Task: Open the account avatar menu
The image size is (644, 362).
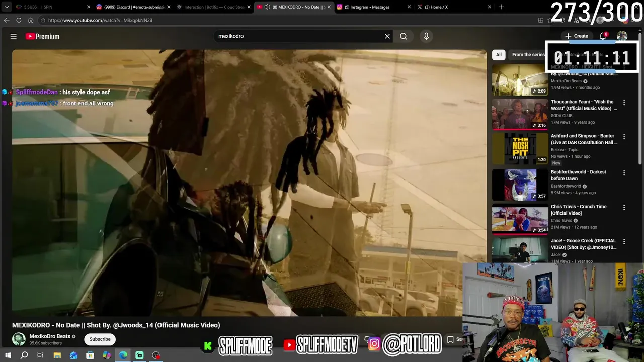Action: point(622,36)
